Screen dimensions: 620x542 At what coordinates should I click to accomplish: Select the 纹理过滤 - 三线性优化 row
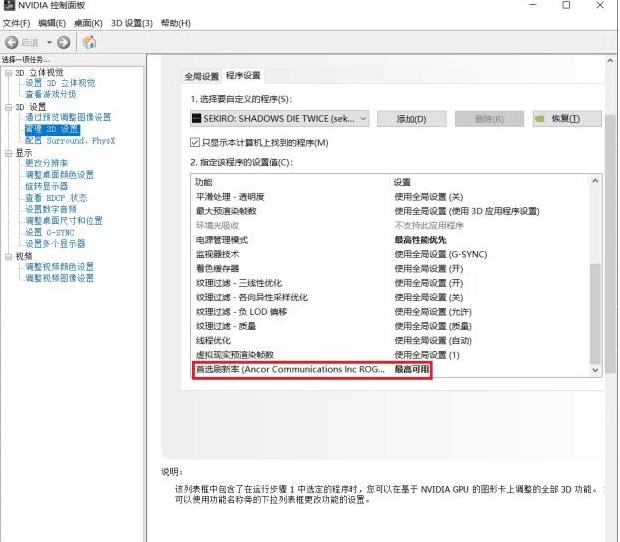(390, 283)
